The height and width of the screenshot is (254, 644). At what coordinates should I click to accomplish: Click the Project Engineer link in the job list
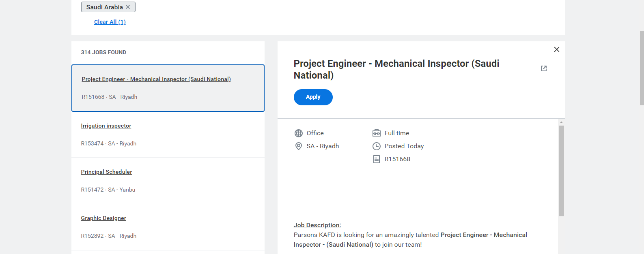156,79
